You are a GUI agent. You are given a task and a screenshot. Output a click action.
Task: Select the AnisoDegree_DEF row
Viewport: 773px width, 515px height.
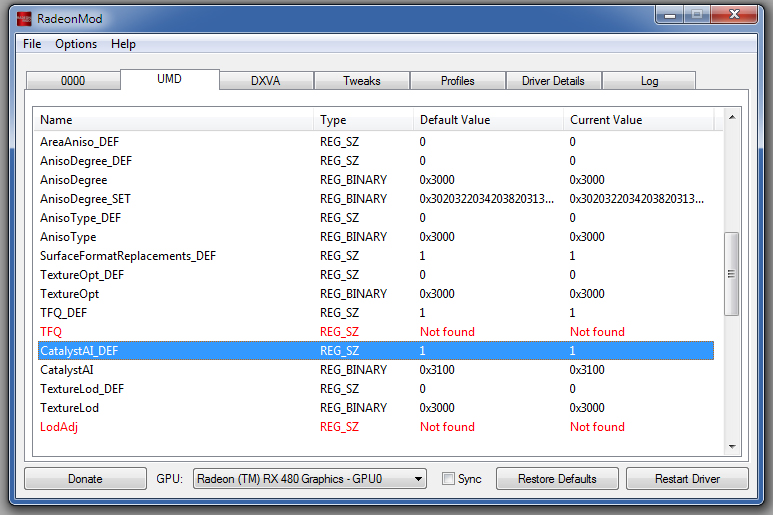coord(376,161)
